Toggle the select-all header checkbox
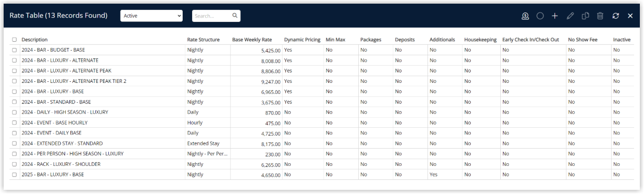Viewport: 644px width, 194px height. [x=15, y=40]
